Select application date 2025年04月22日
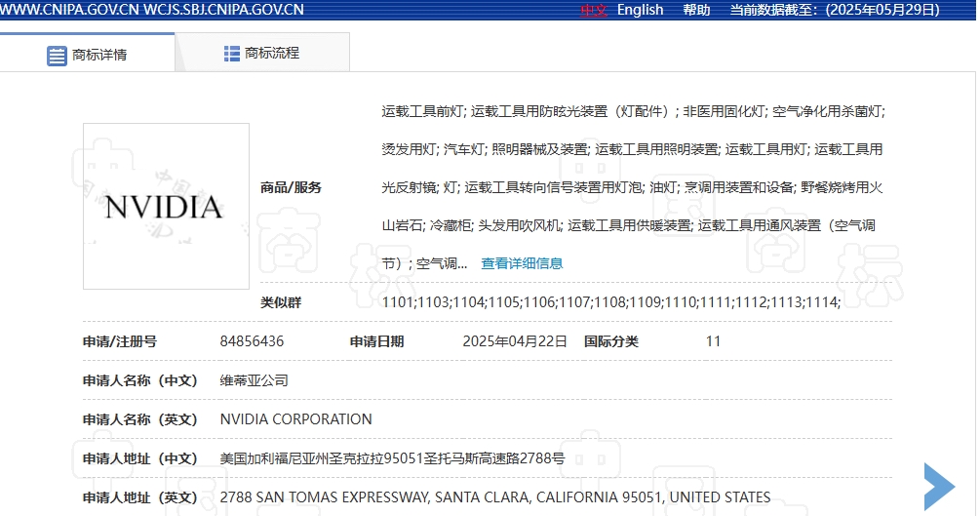The image size is (980, 516). (514, 341)
